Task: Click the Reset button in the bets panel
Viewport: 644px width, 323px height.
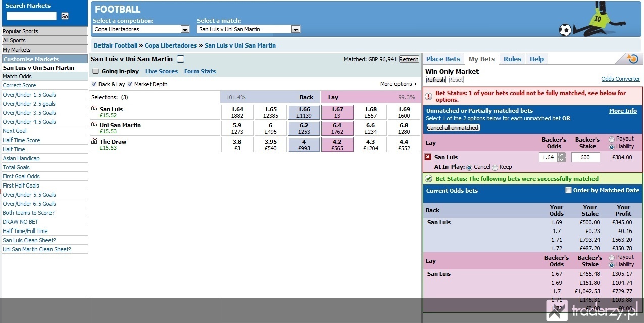Action: pos(456,80)
